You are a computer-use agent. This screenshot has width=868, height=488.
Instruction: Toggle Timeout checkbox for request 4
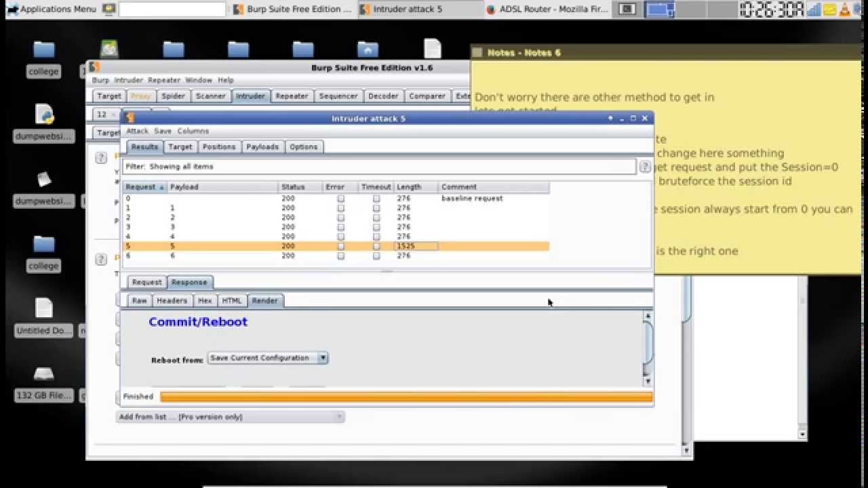[x=376, y=237]
